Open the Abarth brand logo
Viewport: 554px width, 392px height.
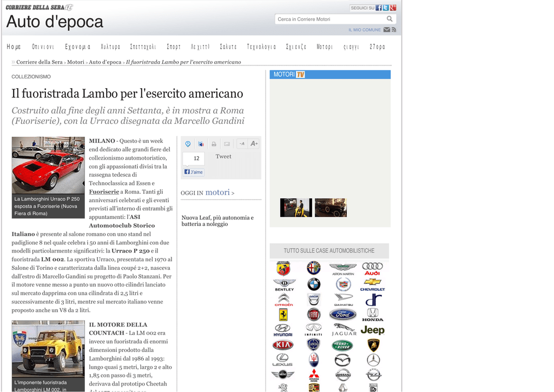coord(283,268)
